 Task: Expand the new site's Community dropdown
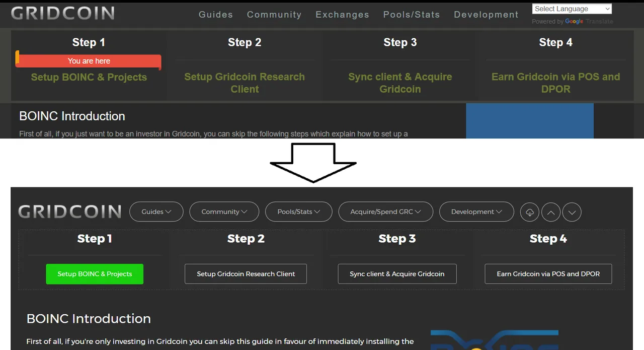(224, 212)
